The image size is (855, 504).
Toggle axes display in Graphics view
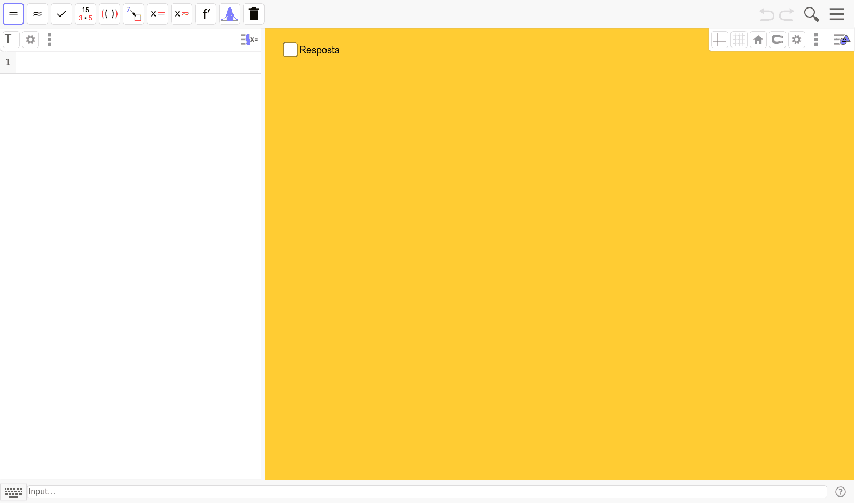pos(720,40)
